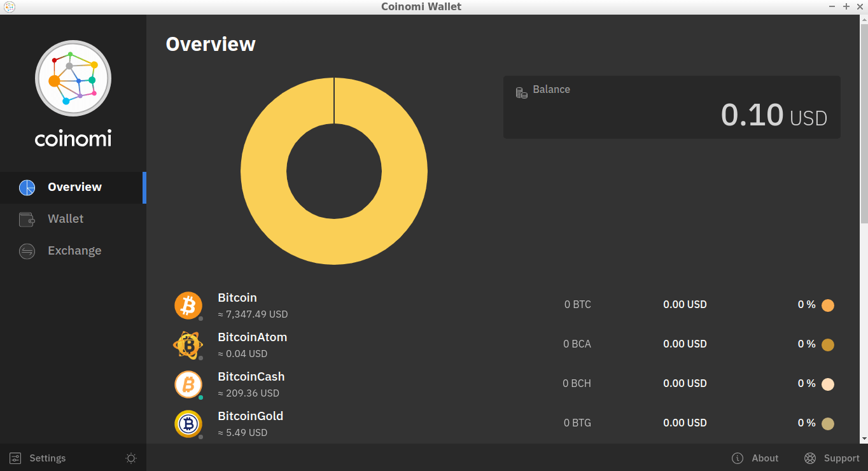Click 0 % in the BitcoinGold row

[x=807, y=423]
